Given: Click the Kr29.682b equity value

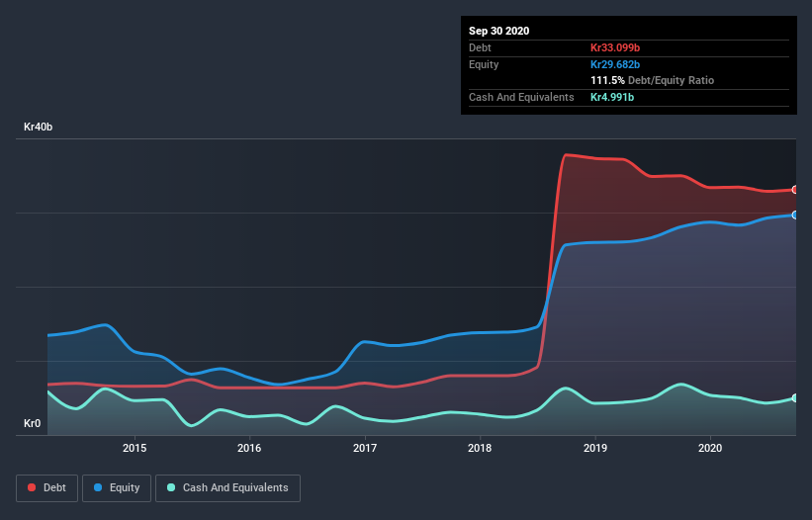Looking at the screenshot, I should (x=615, y=64).
